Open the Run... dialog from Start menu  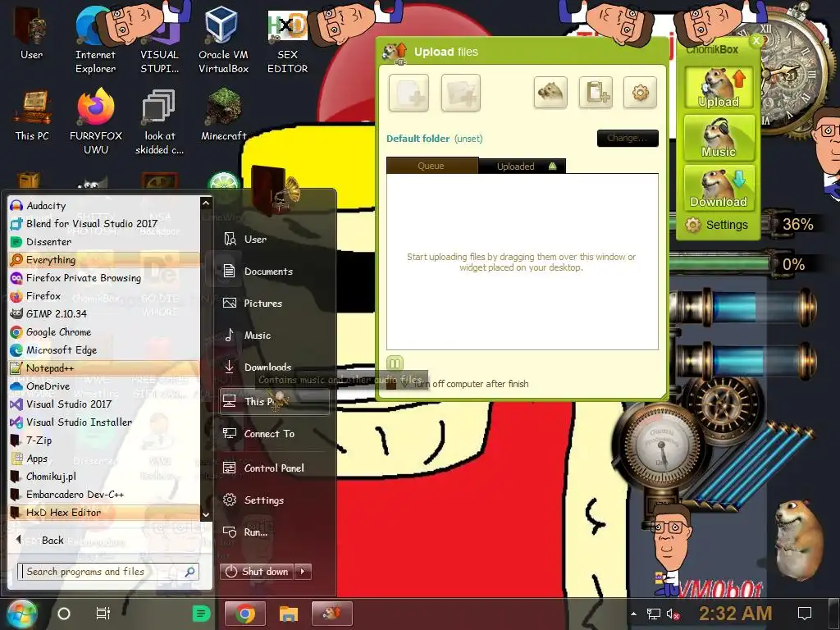pos(274,532)
